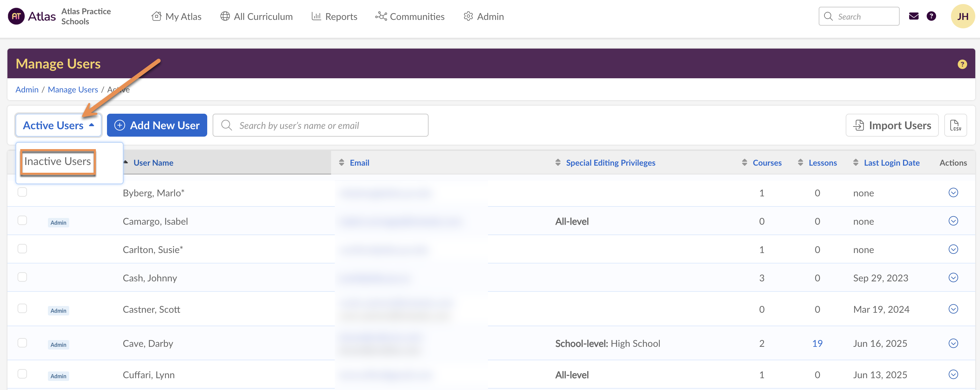Open the My Atlas menu
Image resolution: width=980 pixels, height=390 pixels.
pyautogui.click(x=176, y=16)
